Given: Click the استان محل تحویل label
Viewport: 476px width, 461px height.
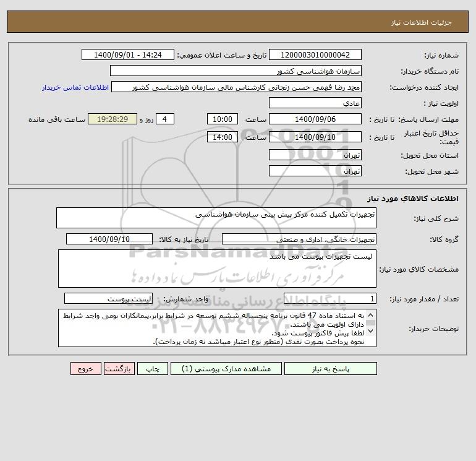Looking at the screenshot, I should pos(430,155).
